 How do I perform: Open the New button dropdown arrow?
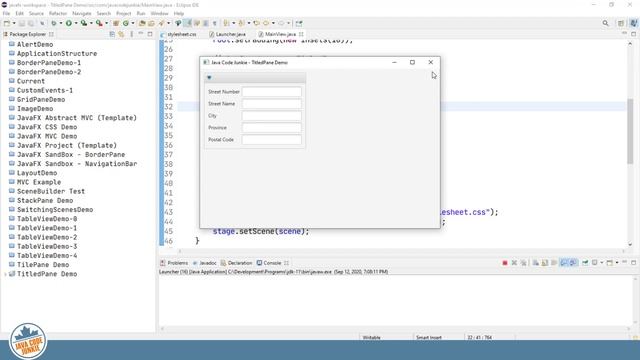(14, 23)
